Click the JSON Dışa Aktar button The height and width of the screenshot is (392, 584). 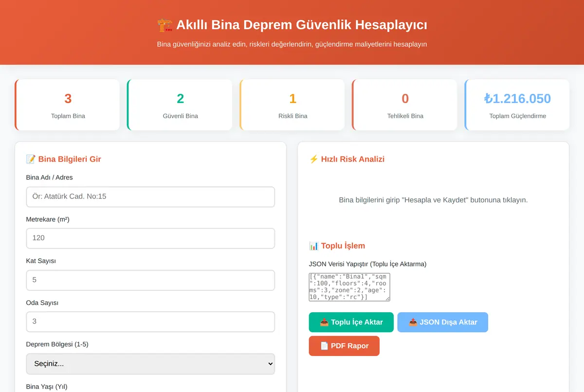click(443, 322)
